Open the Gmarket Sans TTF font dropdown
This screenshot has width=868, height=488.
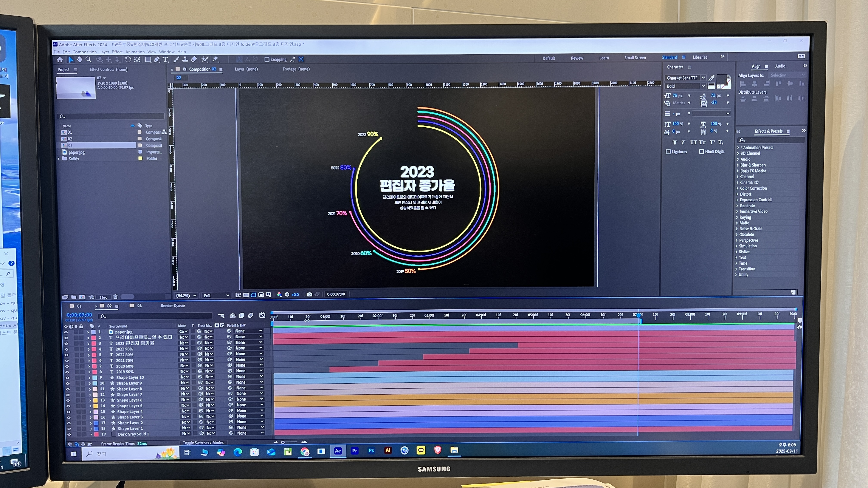tap(703, 78)
